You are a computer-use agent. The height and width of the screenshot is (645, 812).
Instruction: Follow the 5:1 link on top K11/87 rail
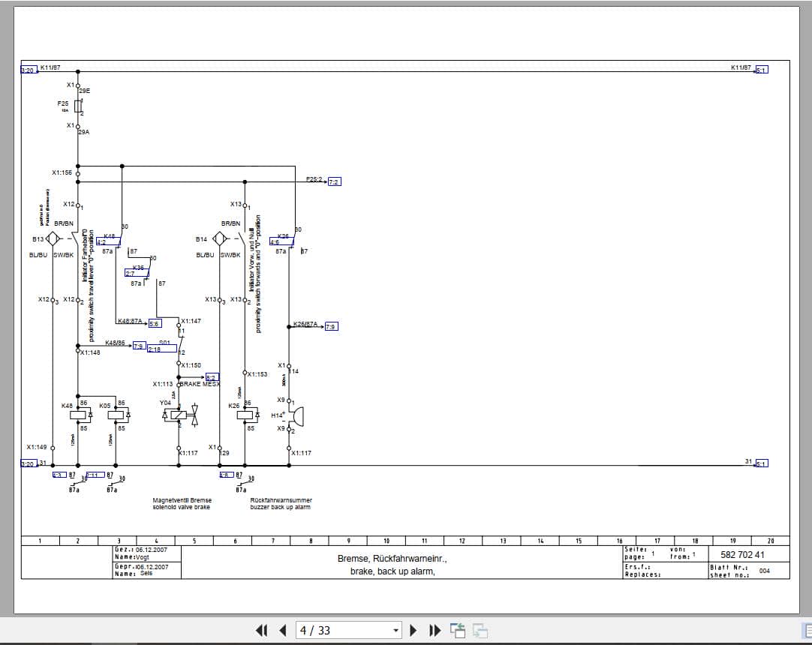[761, 69]
